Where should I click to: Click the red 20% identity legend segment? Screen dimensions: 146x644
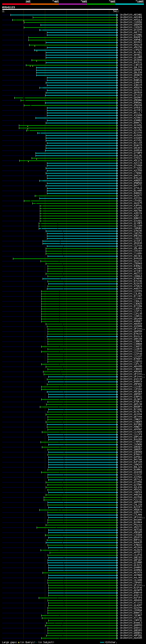tap(16, 4)
